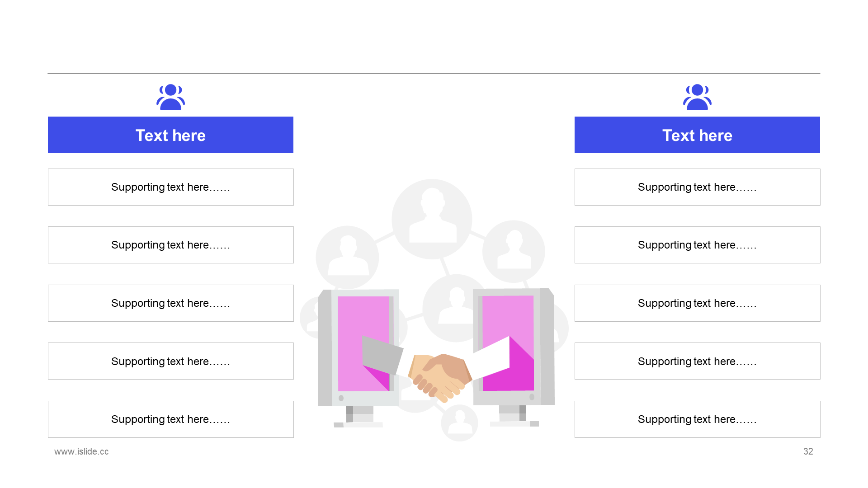Click third left 'Supporting text here' box
This screenshot has height=488, width=868.
(x=171, y=303)
